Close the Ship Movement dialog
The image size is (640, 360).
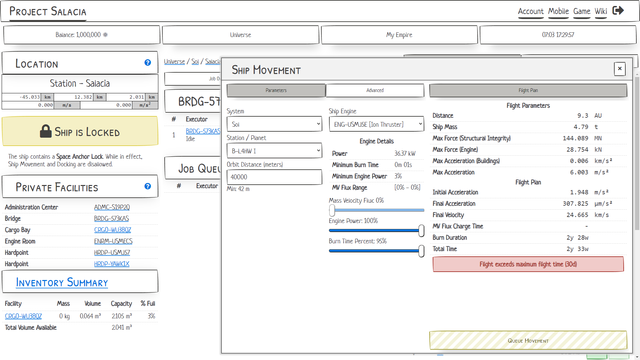(x=620, y=69)
